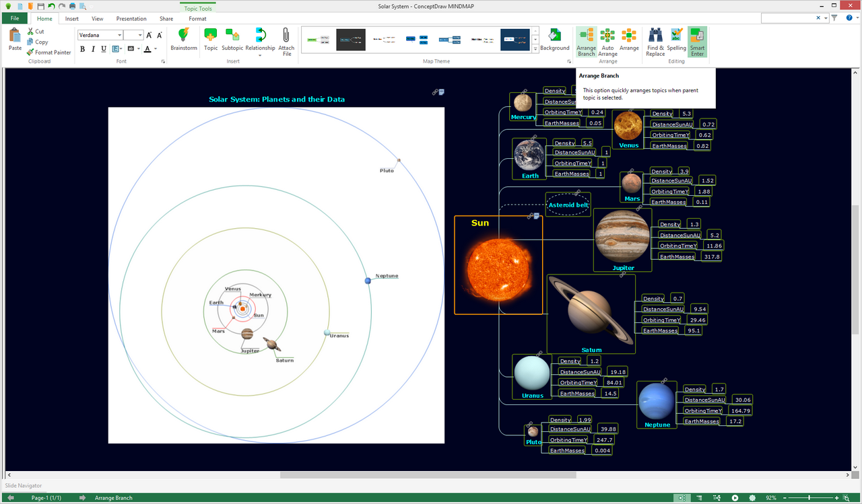The width and height of the screenshot is (862, 504).
Task: Open the Background tool in Map Theme
Action: 554,39
